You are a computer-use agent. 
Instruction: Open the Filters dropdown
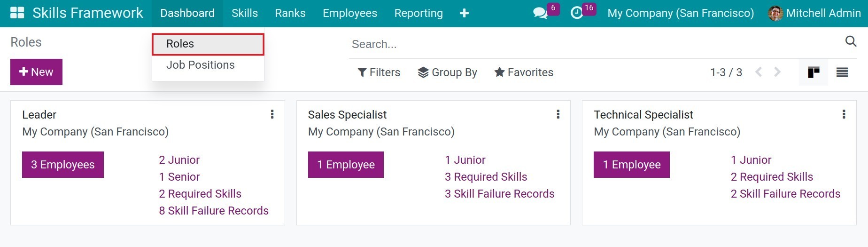click(x=379, y=72)
